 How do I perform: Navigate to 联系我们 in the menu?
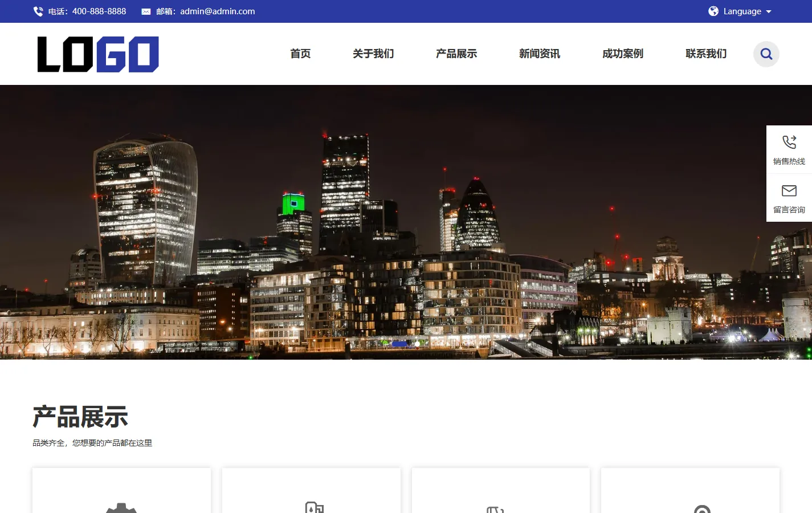click(706, 54)
